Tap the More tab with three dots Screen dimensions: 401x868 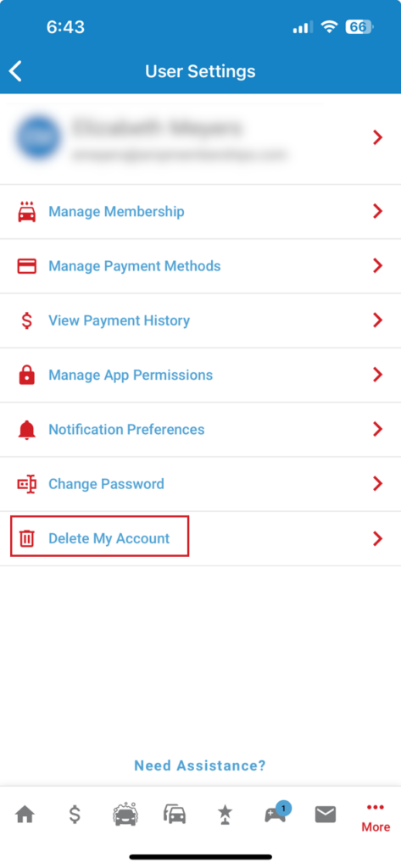point(376,818)
